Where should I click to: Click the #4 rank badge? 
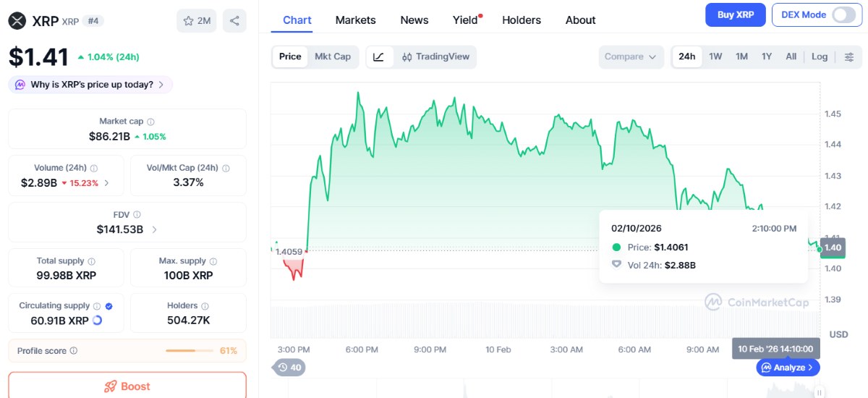point(93,21)
